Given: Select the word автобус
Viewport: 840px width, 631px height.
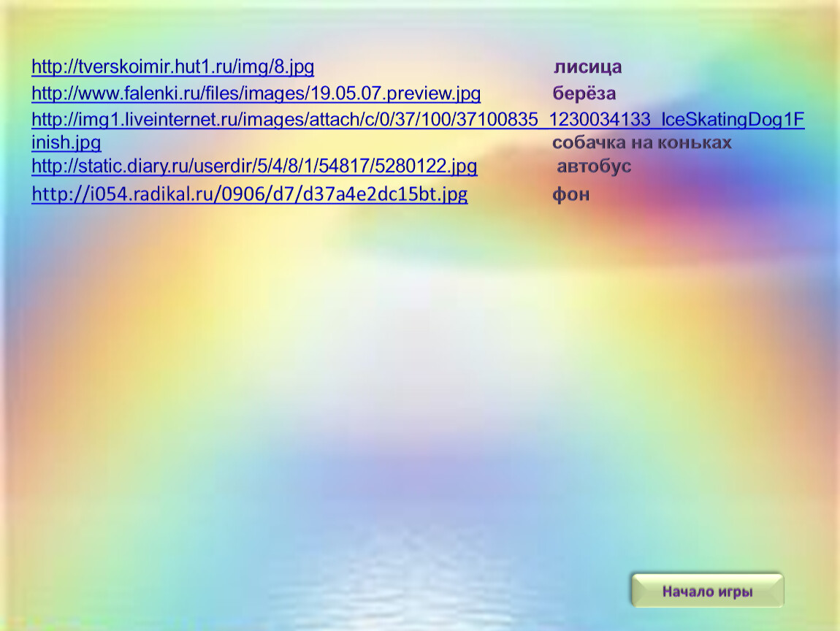Looking at the screenshot, I should pos(594,166).
